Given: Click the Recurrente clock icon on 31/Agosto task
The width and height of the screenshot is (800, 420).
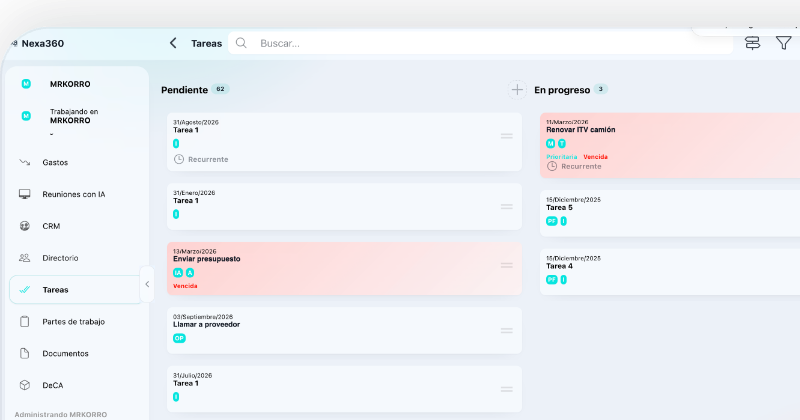Looking at the screenshot, I should [179, 159].
